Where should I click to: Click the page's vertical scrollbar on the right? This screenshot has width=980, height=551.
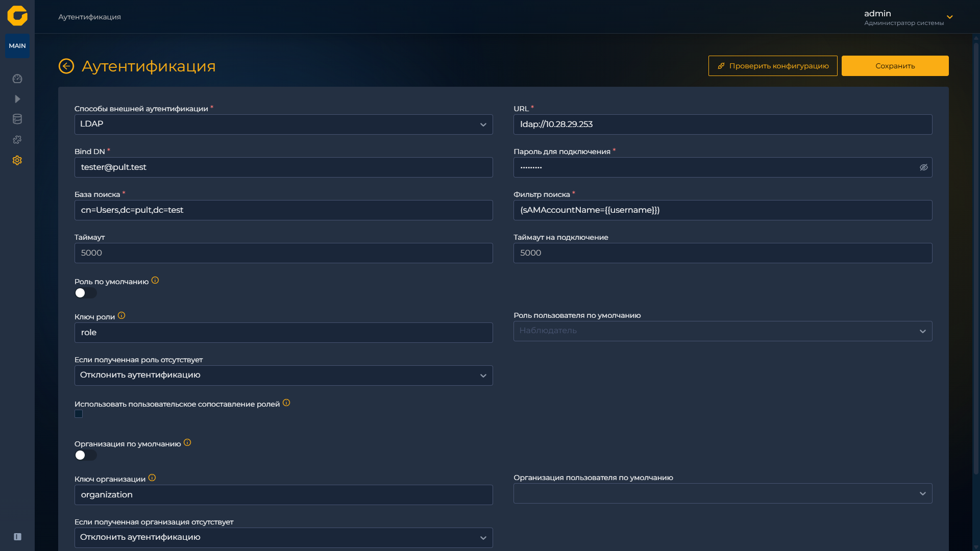pyautogui.click(x=976, y=259)
